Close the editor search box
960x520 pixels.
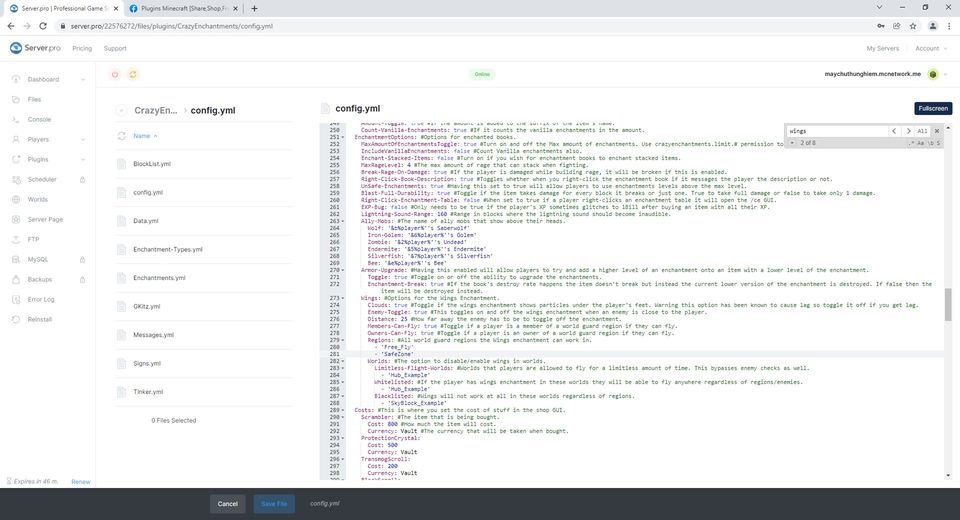pos(937,131)
